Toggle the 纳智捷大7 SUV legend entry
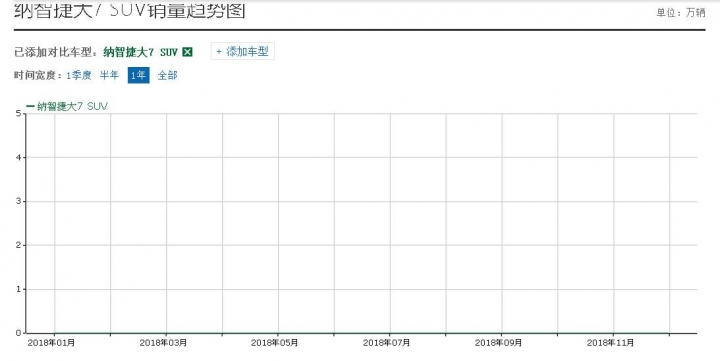This screenshot has height=362, width=720. click(67, 106)
